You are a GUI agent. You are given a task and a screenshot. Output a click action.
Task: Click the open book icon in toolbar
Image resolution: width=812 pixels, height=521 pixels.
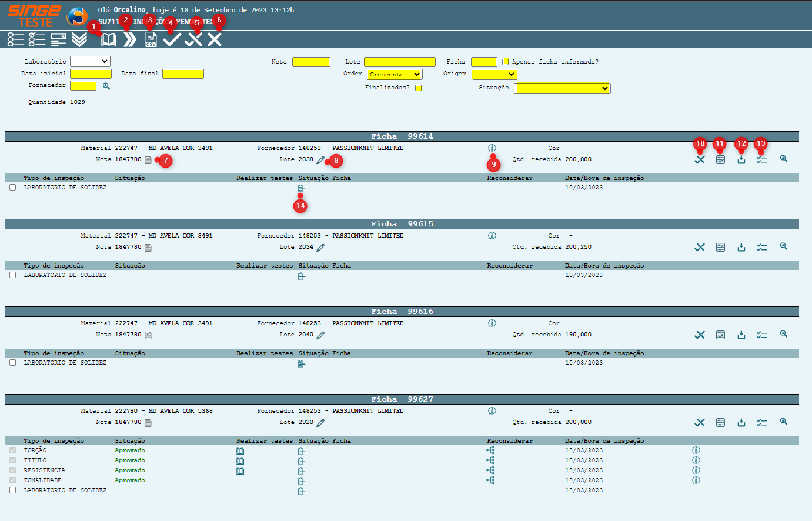pyautogui.click(x=109, y=40)
